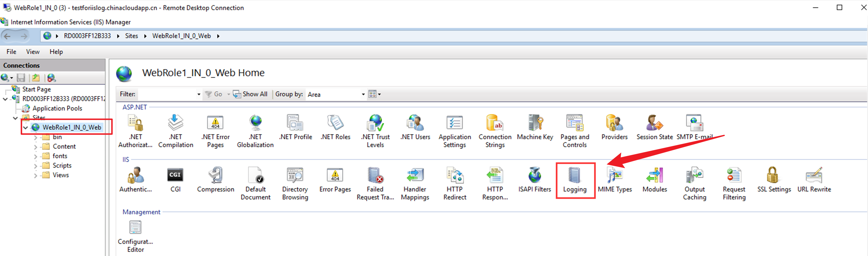
Task: Open the Help menu
Action: tap(56, 52)
